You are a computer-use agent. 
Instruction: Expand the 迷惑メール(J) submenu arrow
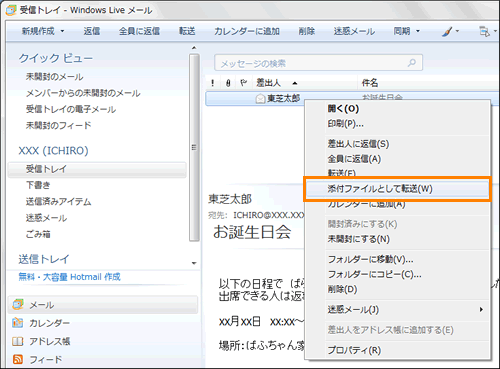[481, 310]
